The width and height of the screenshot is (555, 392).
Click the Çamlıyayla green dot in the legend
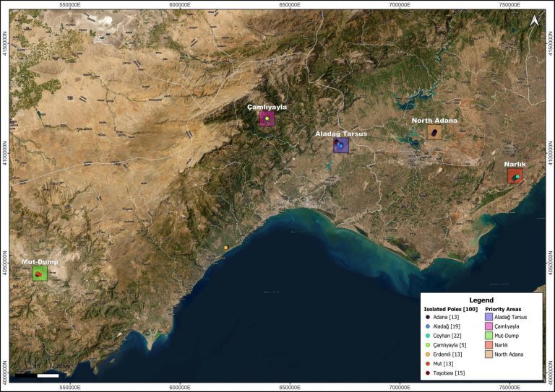click(428, 345)
